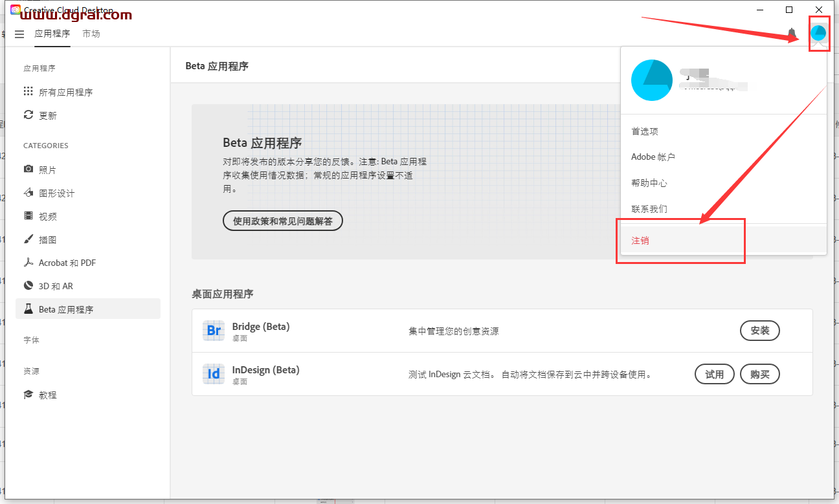Switch to the 应用程序 tab
The width and height of the screenshot is (839, 504).
pos(52,34)
